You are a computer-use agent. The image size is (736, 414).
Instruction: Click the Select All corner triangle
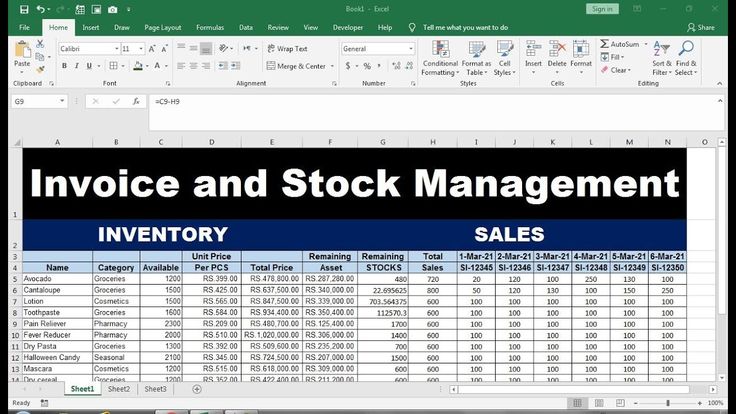[x=16, y=143]
